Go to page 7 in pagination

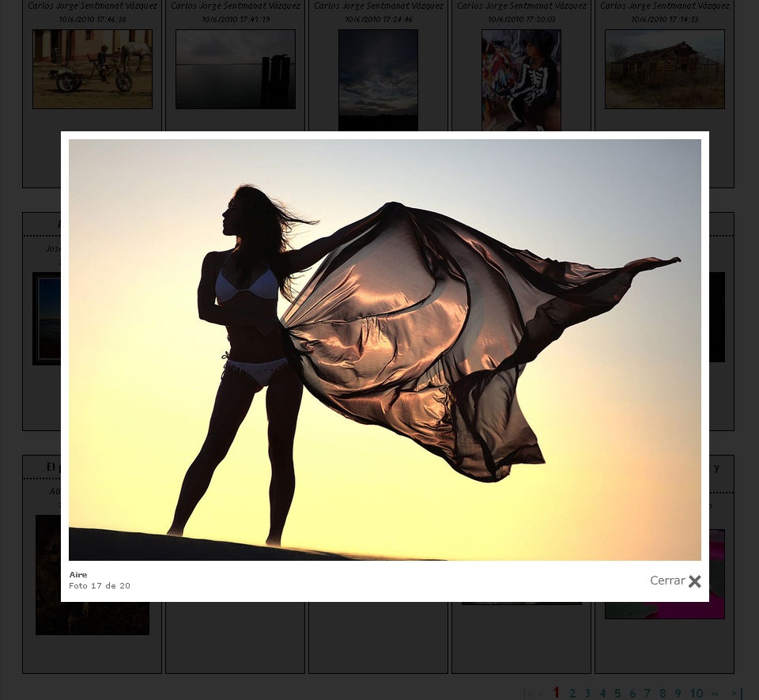(648, 693)
